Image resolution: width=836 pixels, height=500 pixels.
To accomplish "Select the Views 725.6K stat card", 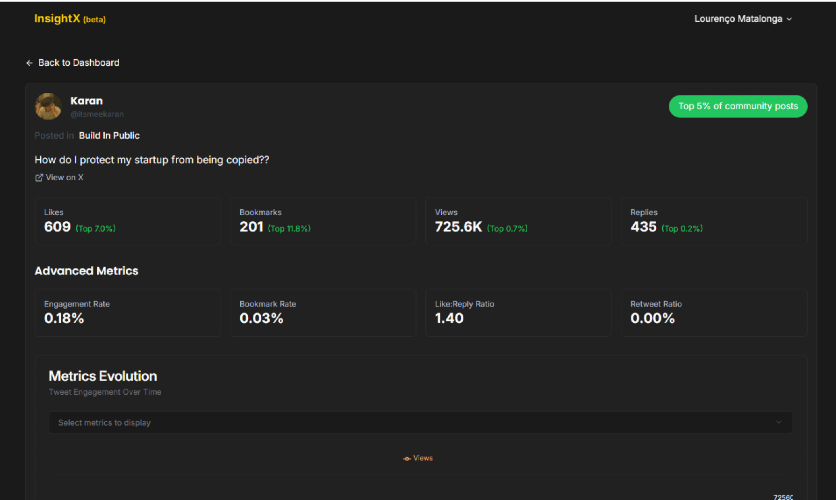I will coord(518,221).
